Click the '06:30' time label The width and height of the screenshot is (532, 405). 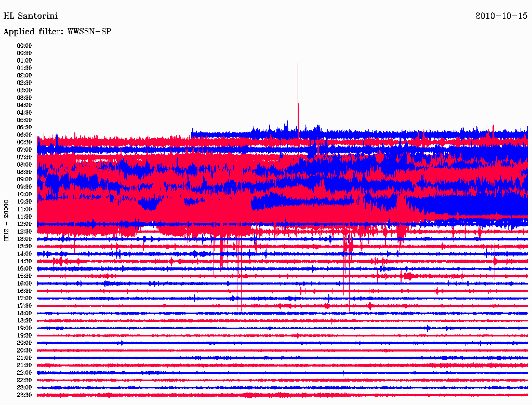click(x=24, y=142)
